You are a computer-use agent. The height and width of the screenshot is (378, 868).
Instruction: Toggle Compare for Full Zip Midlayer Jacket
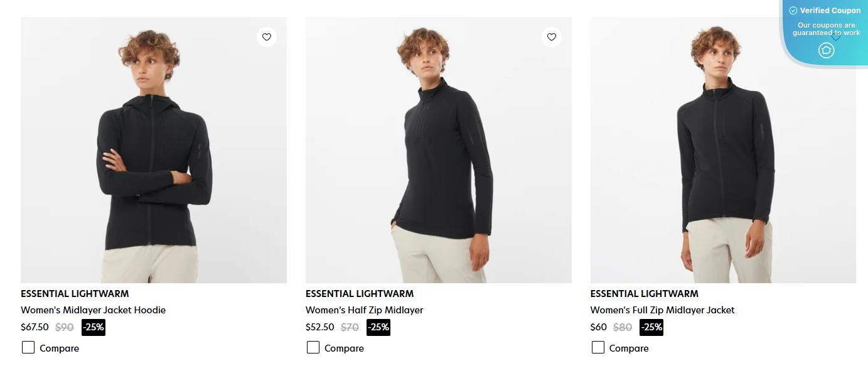pos(597,347)
